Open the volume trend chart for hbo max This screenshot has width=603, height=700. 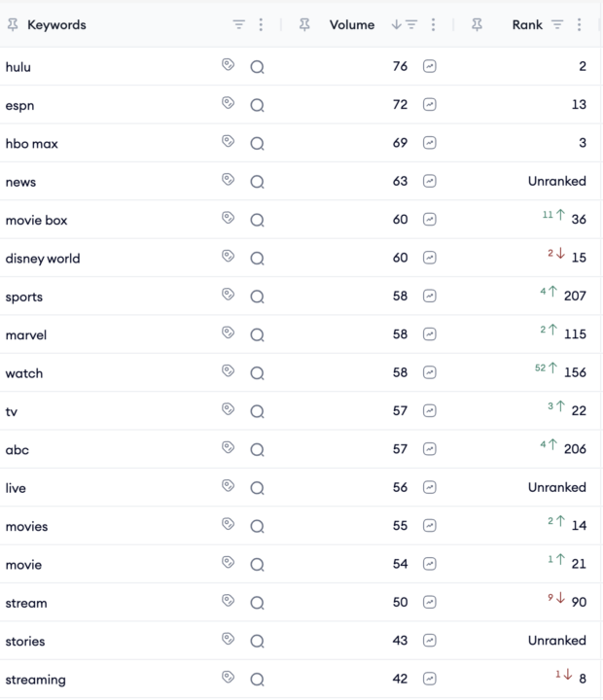point(430,143)
